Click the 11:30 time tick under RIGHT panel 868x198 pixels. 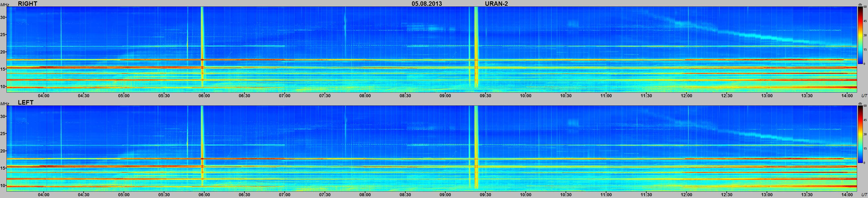[646, 96]
